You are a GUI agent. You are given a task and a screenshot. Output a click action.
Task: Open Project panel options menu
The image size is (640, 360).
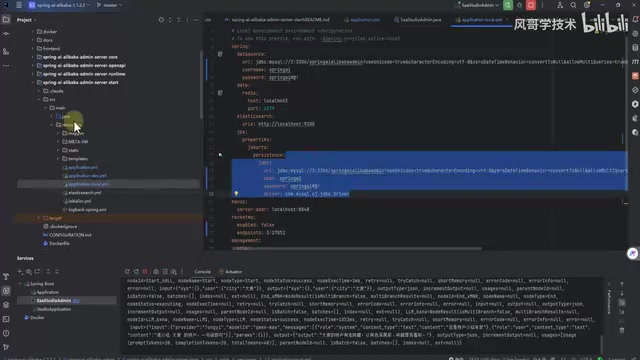pos(187,20)
